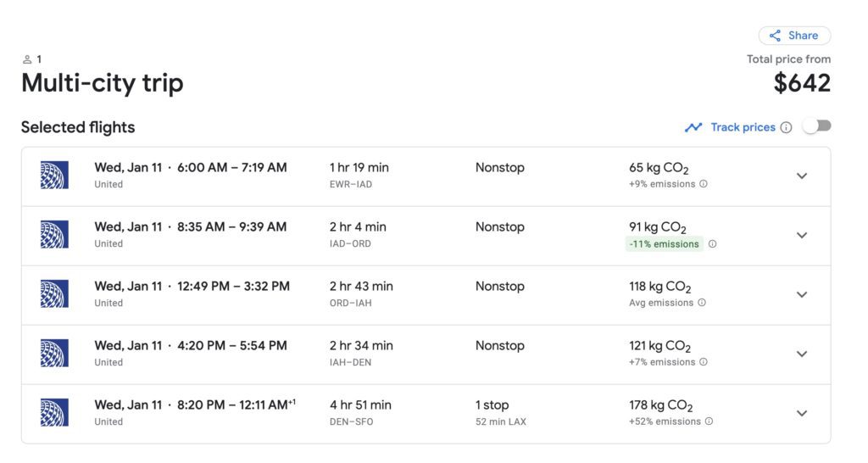This screenshot has width=868, height=463.
Task: Click United logo on the 6:00 AM flight
Action: point(54,176)
